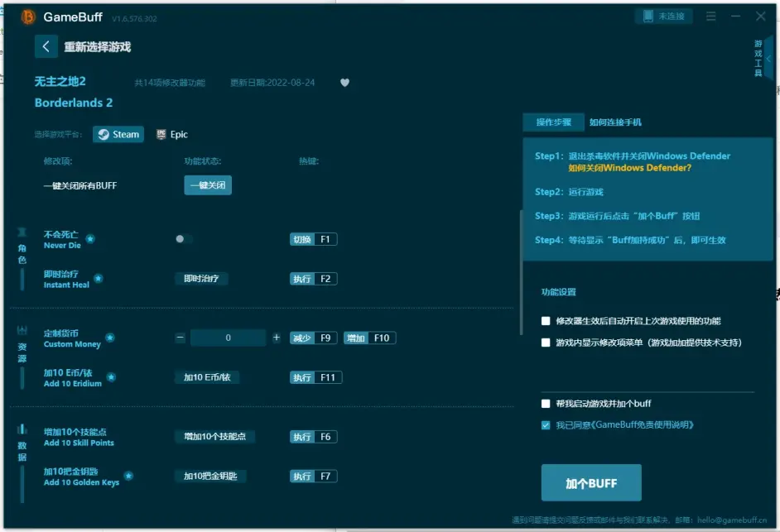Click the 重新选择游戏 heading text
The image size is (780, 532).
coord(98,47)
